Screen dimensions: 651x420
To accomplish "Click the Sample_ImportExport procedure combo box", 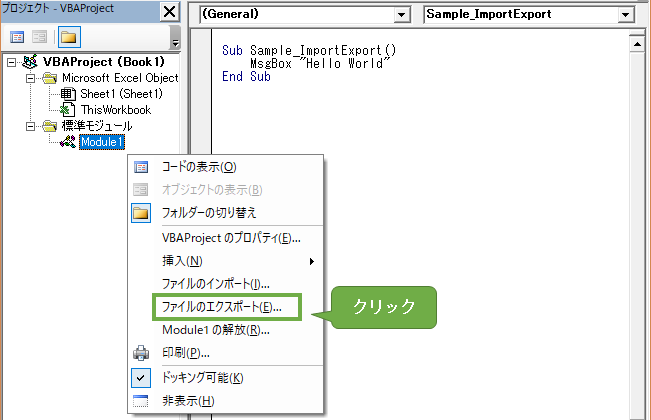I will tap(529, 15).
